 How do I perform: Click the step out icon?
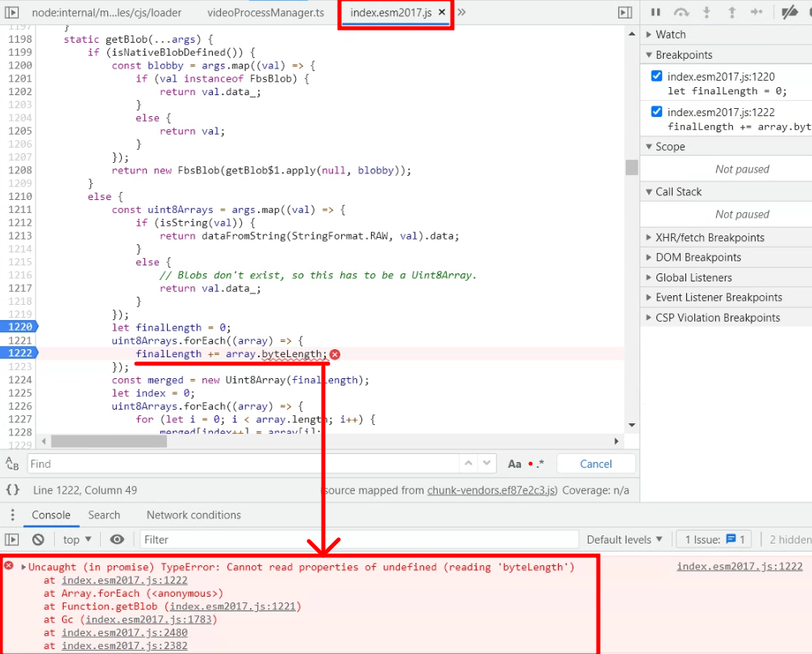click(x=731, y=12)
